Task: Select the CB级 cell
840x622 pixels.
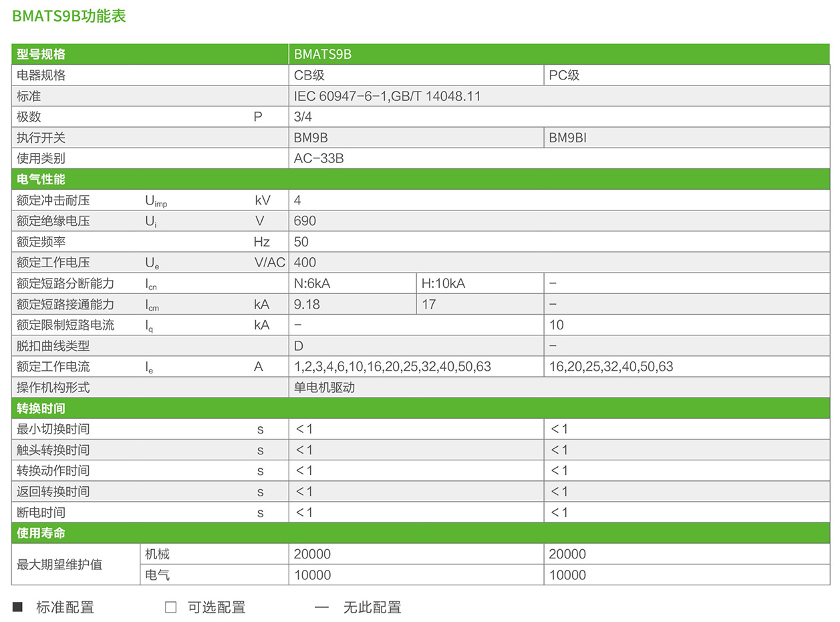Action: click(x=309, y=75)
